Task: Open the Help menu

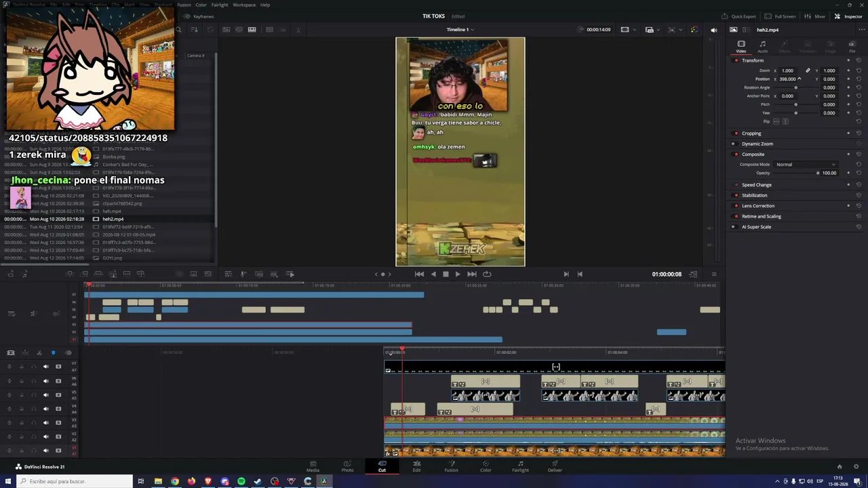Action: point(265,5)
